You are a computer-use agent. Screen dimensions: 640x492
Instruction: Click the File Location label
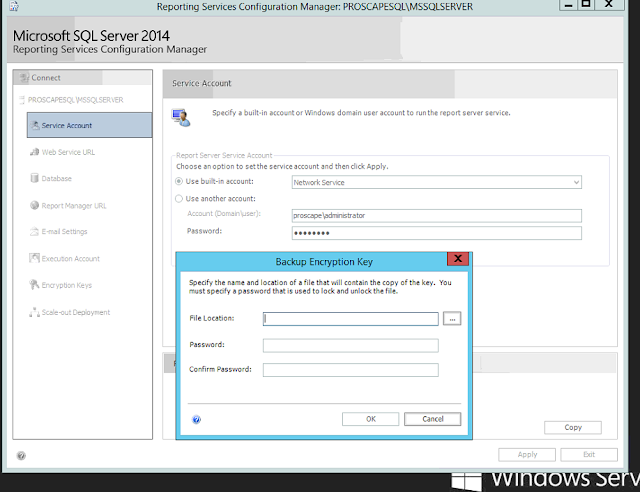[211, 318]
